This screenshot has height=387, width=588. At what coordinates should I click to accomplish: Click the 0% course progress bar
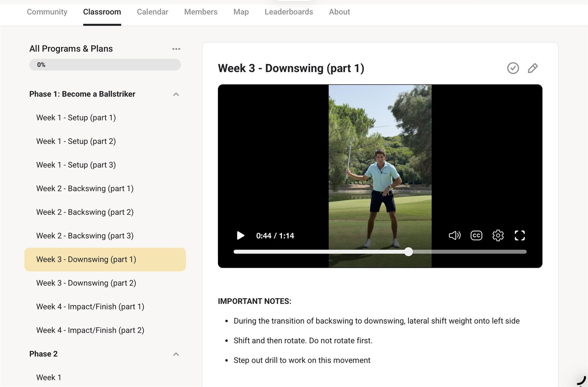coord(105,65)
